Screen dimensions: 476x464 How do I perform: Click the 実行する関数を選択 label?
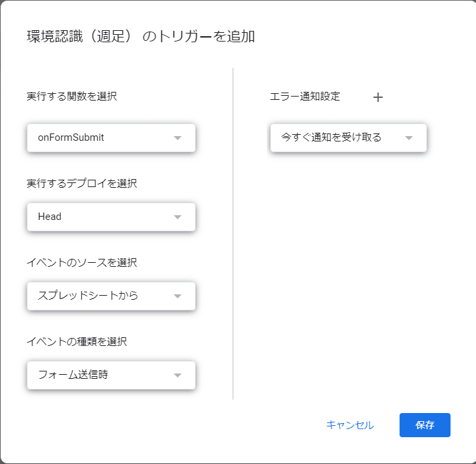point(72,97)
